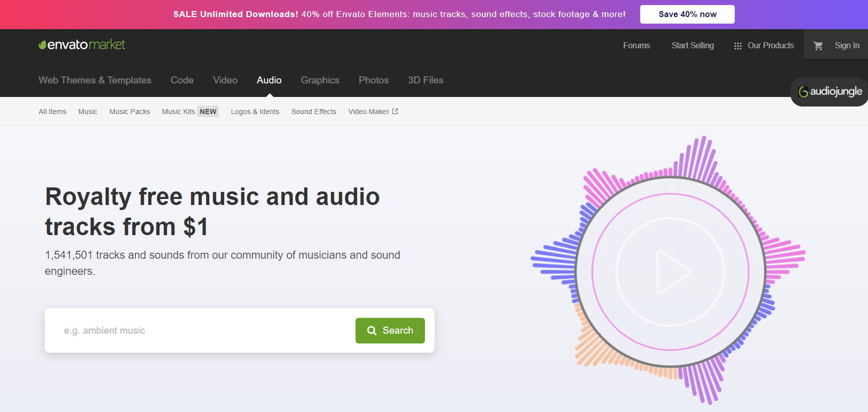The height and width of the screenshot is (412, 868).
Task: Click the Our Products grid icon
Action: pos(738,46)
